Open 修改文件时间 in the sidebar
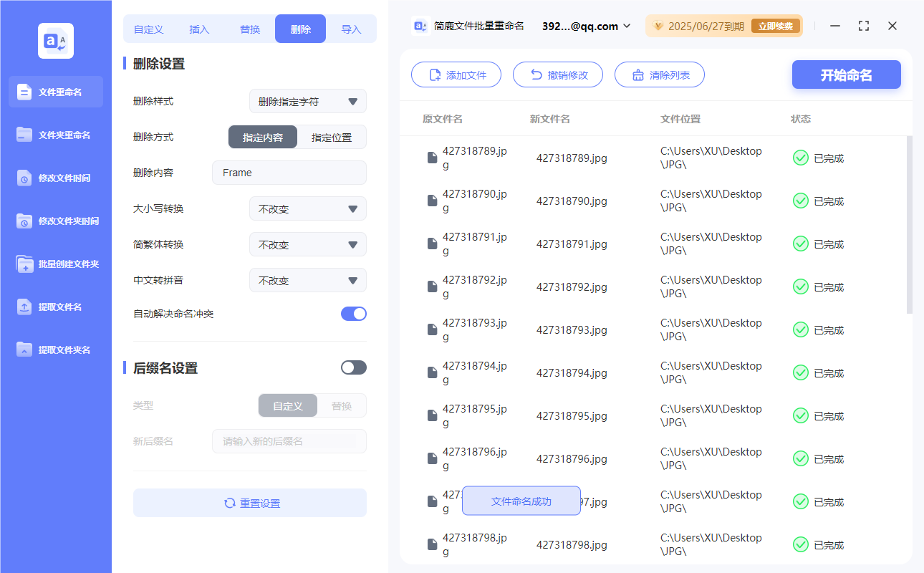This screenshot has height=573, width=924. pyautogui.click(x=56, y=178)
